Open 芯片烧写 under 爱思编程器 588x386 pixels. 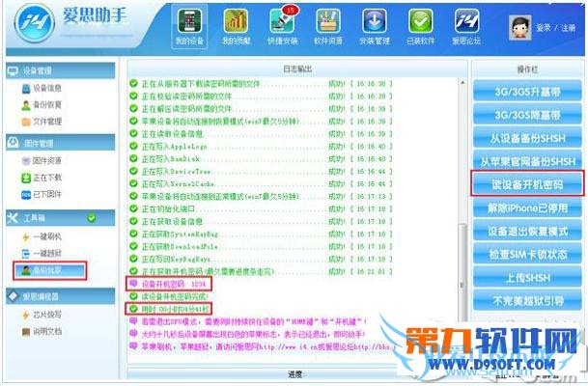[42, 315]
